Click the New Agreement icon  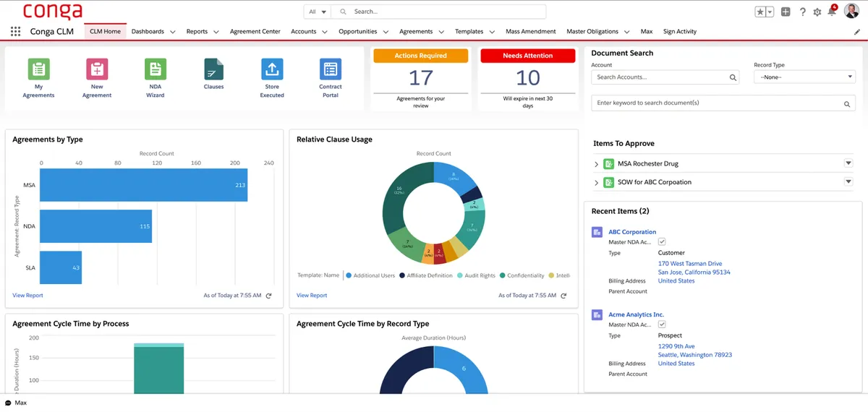(x=97, y=69)
